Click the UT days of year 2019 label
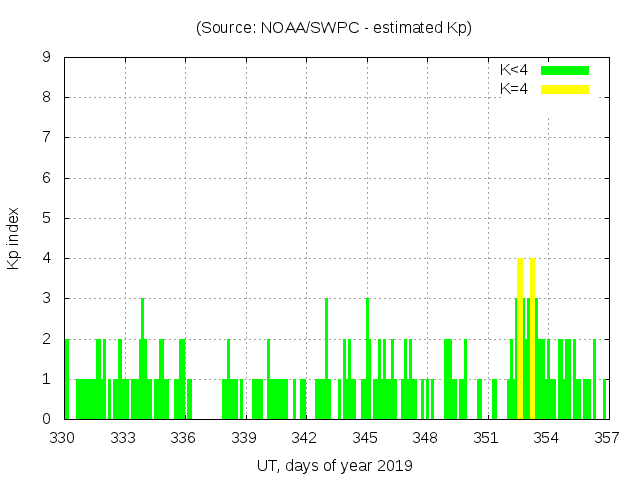640x480 pixels. 334,465
